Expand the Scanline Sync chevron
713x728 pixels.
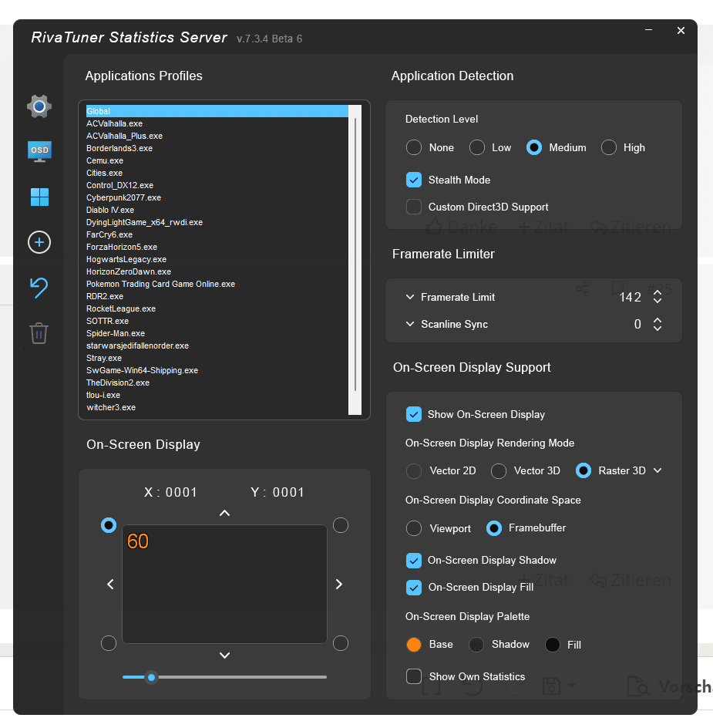pyautogui.click(x=410, y=325)
